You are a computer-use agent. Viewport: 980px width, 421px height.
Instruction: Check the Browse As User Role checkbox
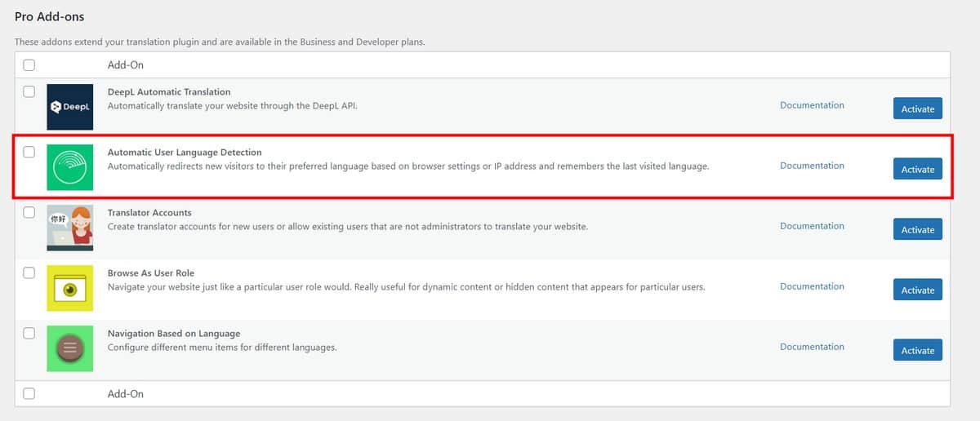[29, 273]
